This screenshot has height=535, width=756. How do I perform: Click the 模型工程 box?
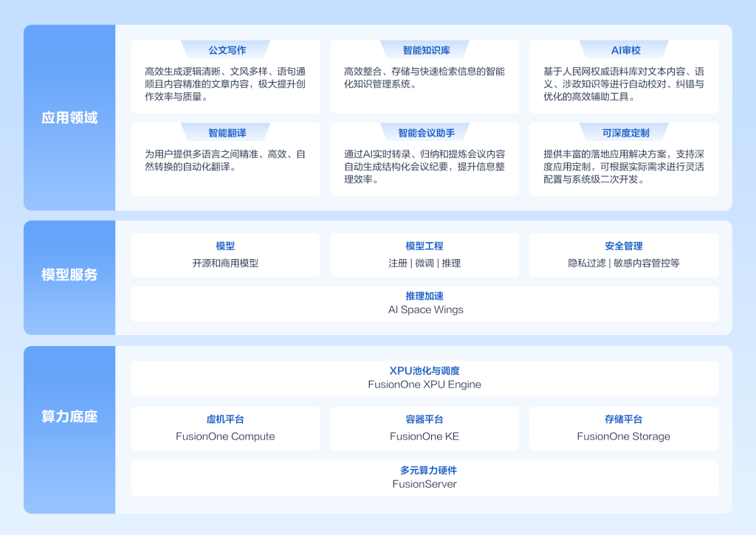(425, 255)
